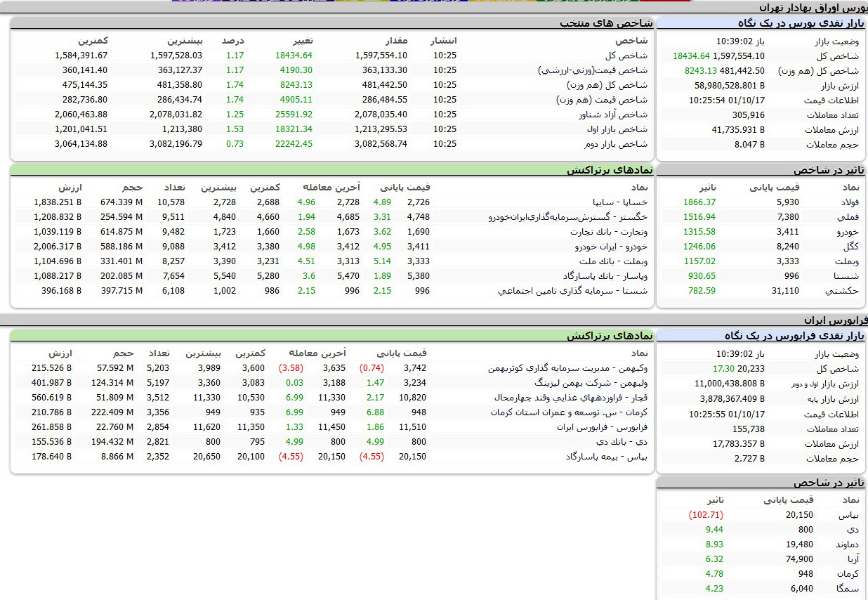868x600 pixels.
Task: Click Farabourse value 11,000,438.808 B
Action: [x=730, y=384]
